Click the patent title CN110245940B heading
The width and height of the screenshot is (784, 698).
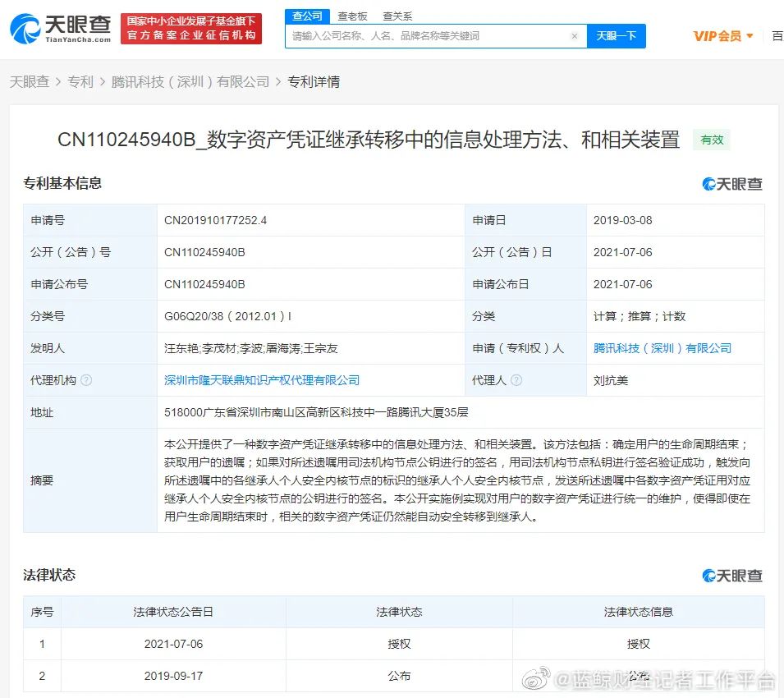369,140
